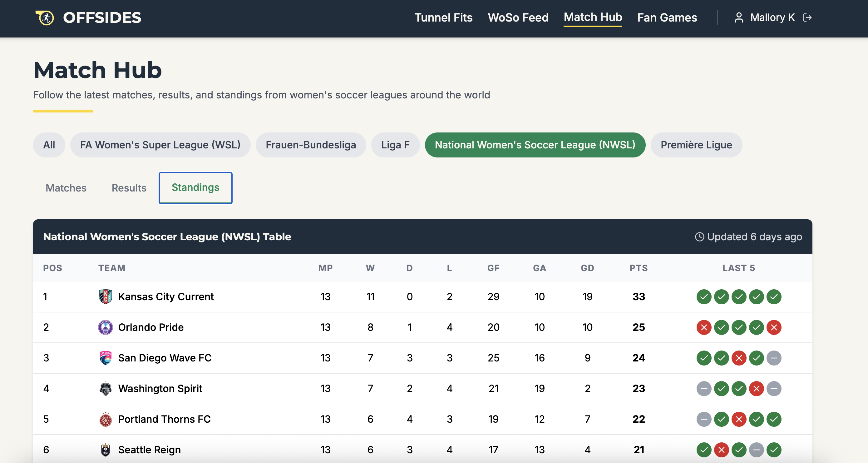The width and height of the screenshot is (868, 463).
Task: Click the PTS column header
Action: click(638, 268)
